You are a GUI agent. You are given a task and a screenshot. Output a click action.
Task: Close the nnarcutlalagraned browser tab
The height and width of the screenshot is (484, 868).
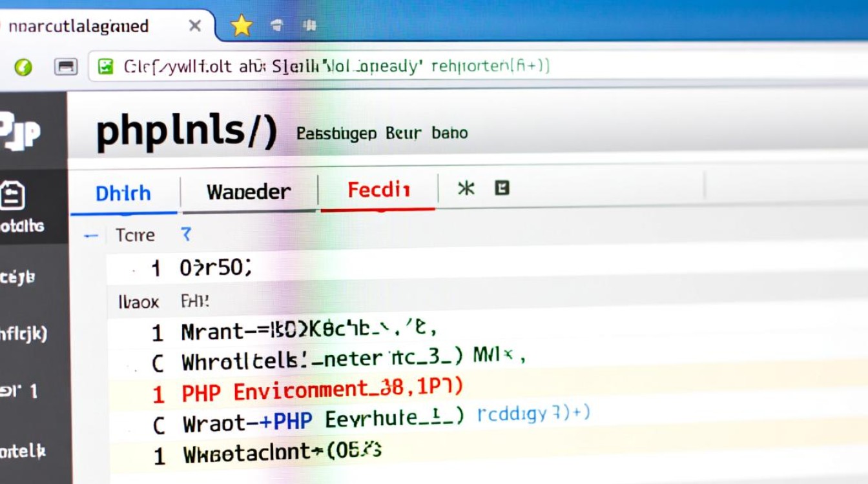point(194,26)
